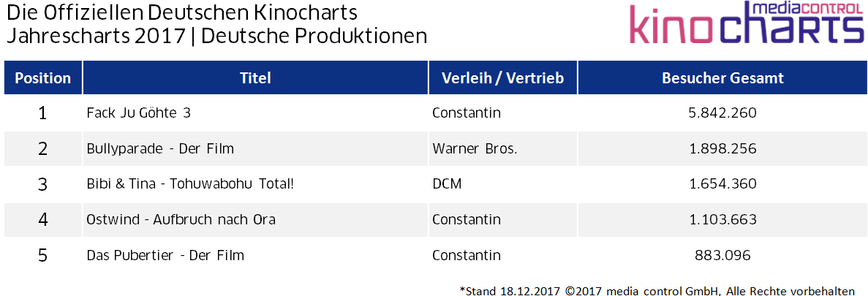Click Constantin distributor in the first row
Image resolution: width=868 pixels, height=296 pixels.
[467, 113]
